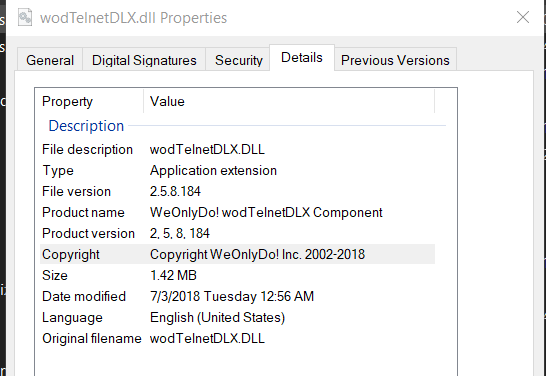Viewport: 546px width, 376px height.
Task: Close the wodTelnetDLX.dll Properties dialog
Action: pos(523,17)
